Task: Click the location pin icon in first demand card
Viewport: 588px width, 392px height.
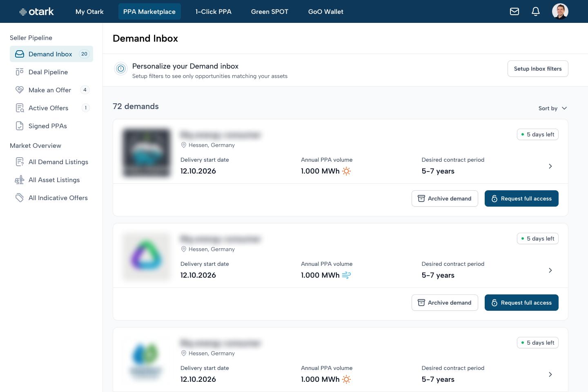Action: [184, 145]
